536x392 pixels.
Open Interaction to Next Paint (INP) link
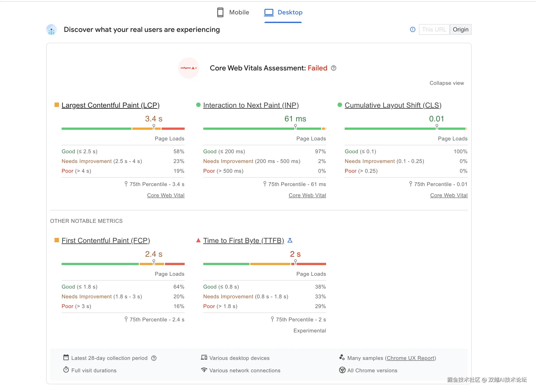pos(251,105)
